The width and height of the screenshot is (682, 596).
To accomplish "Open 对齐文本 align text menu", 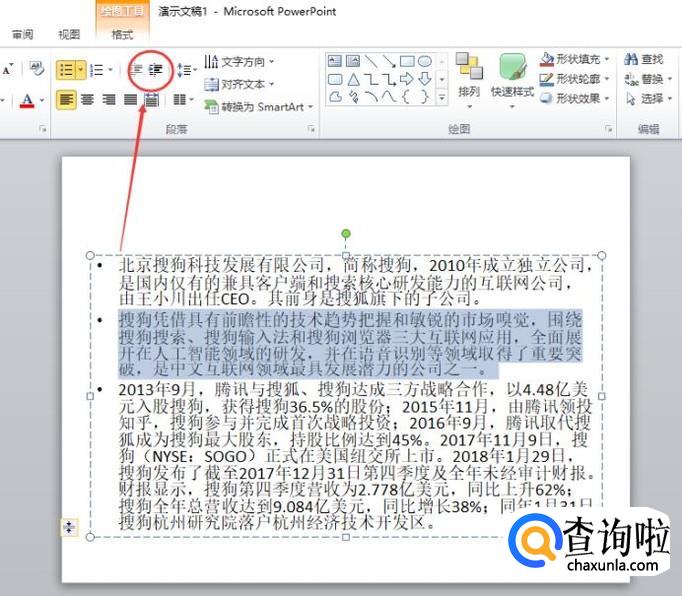I will pos(239,84).
